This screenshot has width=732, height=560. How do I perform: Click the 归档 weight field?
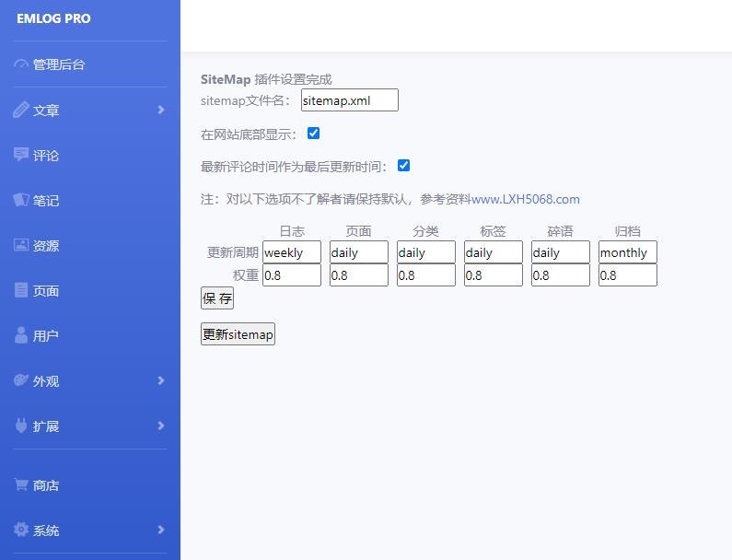pos(628,275)
